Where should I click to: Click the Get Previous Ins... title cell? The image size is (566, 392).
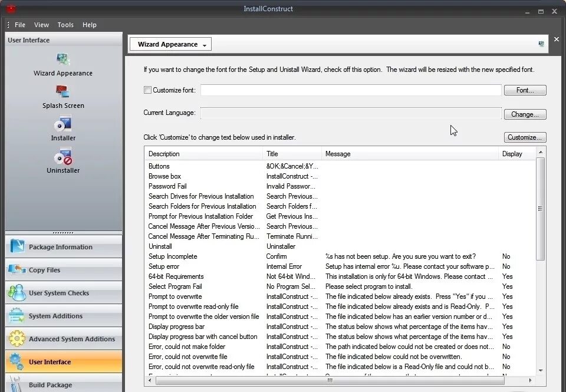pos(292,216)
